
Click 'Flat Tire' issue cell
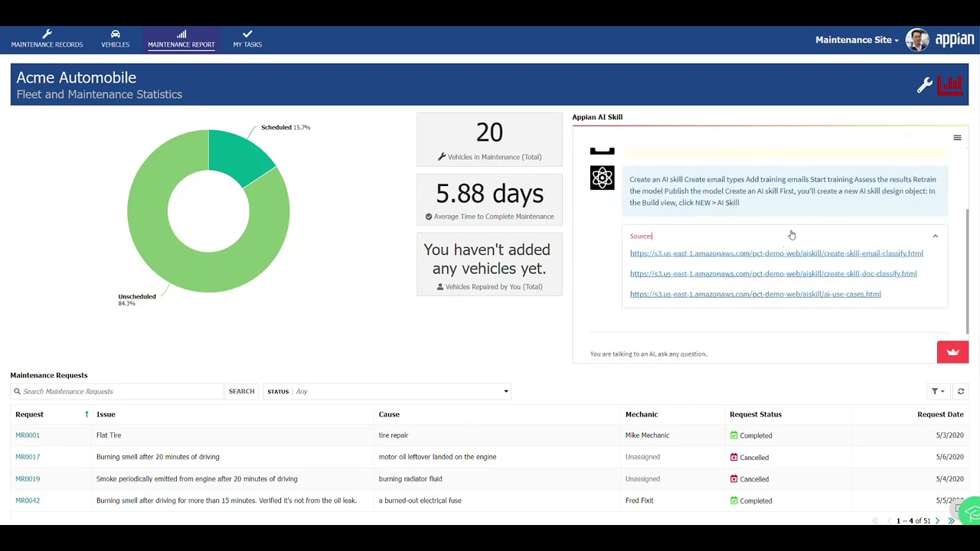click(109, 435)
